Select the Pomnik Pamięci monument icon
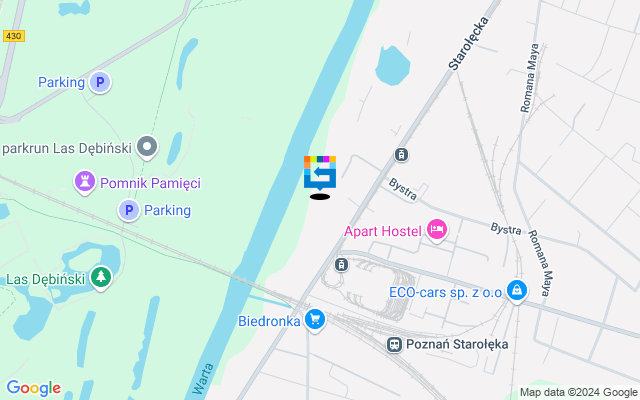 pyautogui.click(x=85, y=182)
